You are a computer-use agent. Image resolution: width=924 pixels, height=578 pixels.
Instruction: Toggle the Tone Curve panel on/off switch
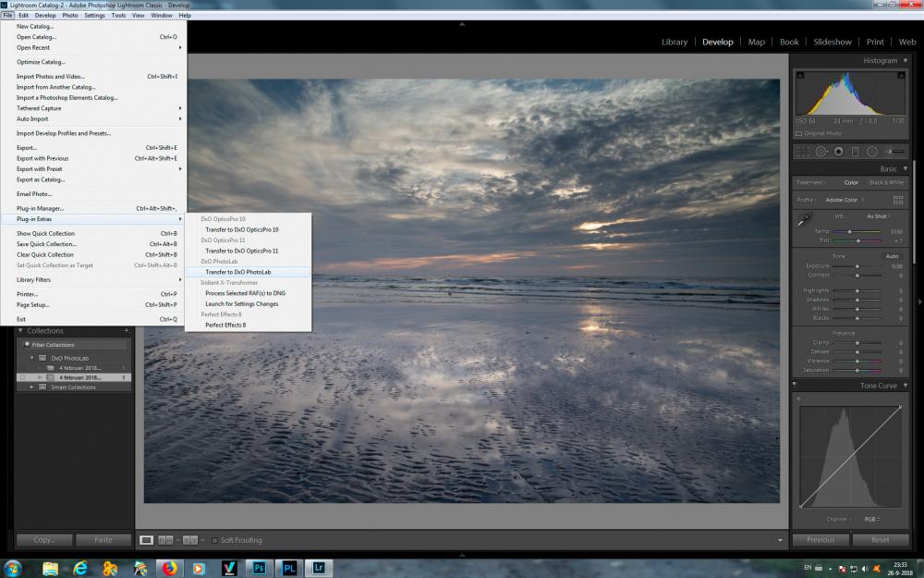pos(795,386)
